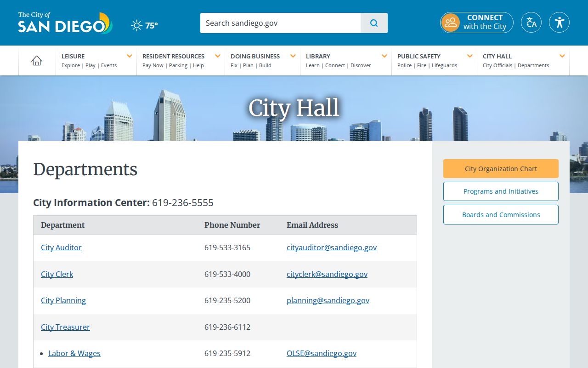The width and height of the screenshot is (588, 368).
Task: Click the sunny weather 75° indicator
Action: (144, 25)
